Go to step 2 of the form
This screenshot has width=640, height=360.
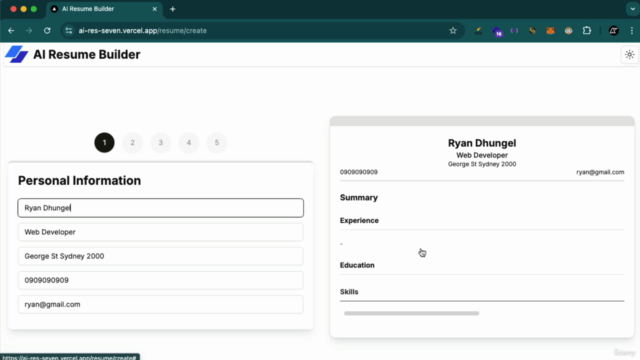point(132,142)
